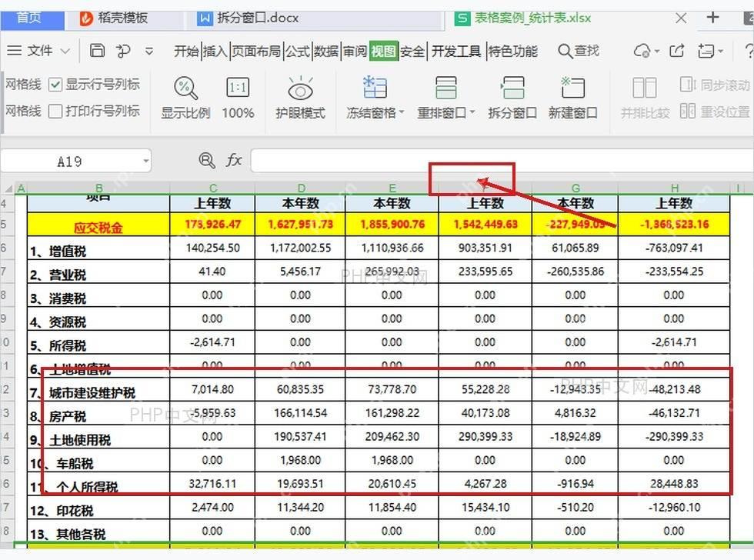
Task: Click the 并排比较 side-by-side icon
Action: [645, 88]
